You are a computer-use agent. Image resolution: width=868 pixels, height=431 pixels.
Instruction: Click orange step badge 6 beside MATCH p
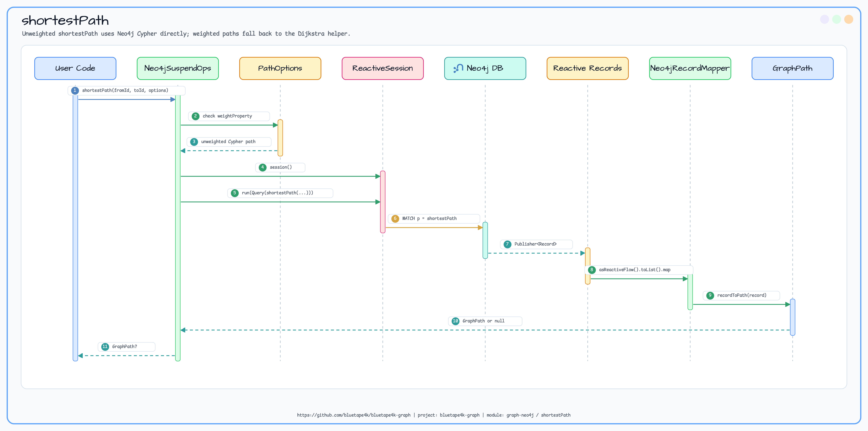pos(395,219)
